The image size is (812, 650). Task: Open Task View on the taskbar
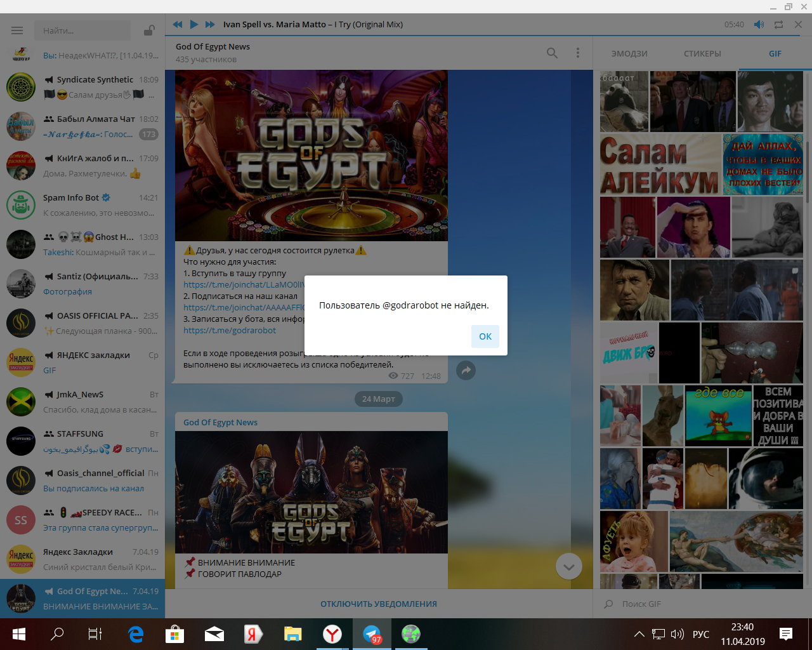(95, 634)
